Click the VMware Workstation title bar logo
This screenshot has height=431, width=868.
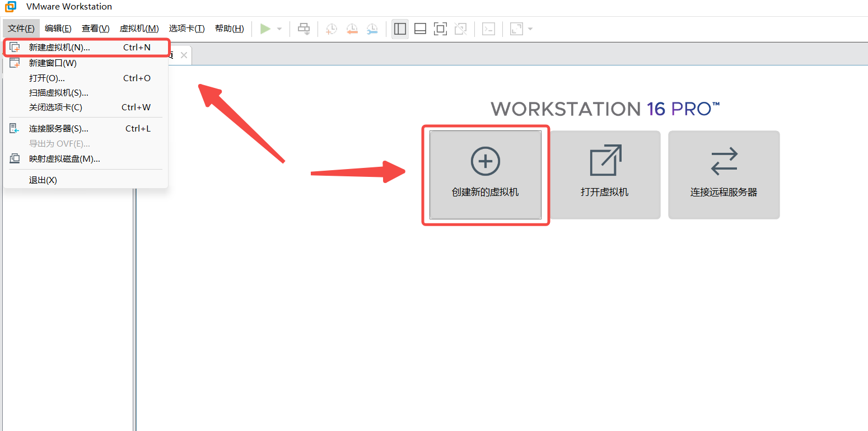click(x=11, y=7)
